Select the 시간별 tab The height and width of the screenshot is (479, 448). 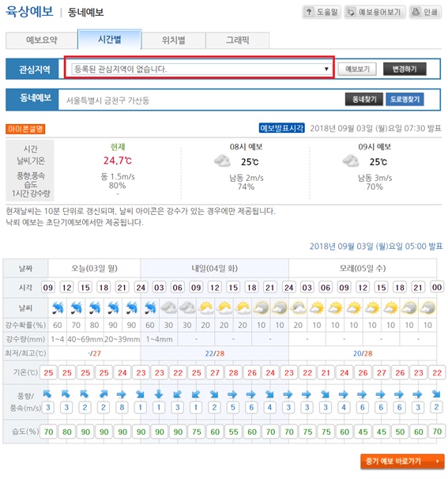[110, 40]
